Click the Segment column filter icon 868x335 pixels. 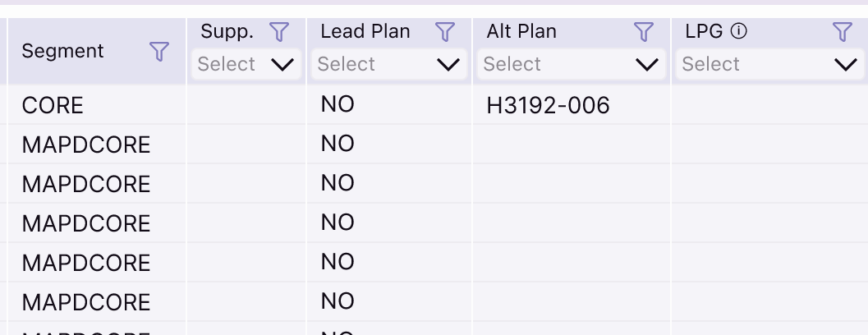tap(159, 52)
